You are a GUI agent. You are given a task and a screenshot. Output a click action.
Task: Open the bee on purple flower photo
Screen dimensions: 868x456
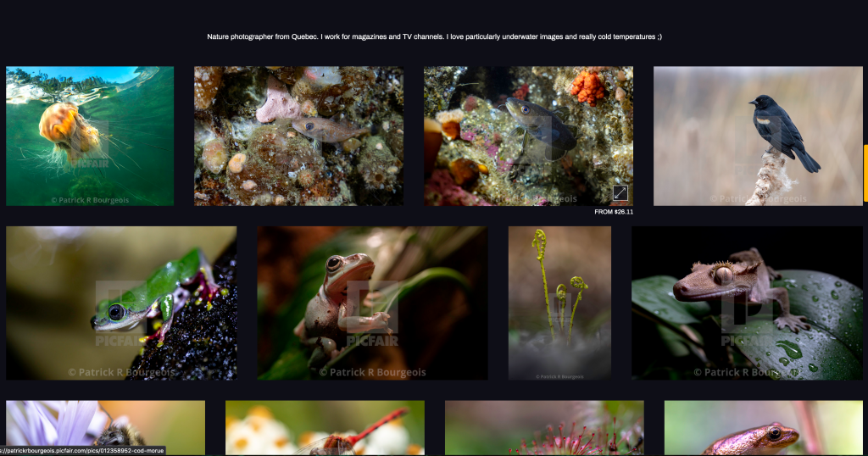click(x=105, y=427)
